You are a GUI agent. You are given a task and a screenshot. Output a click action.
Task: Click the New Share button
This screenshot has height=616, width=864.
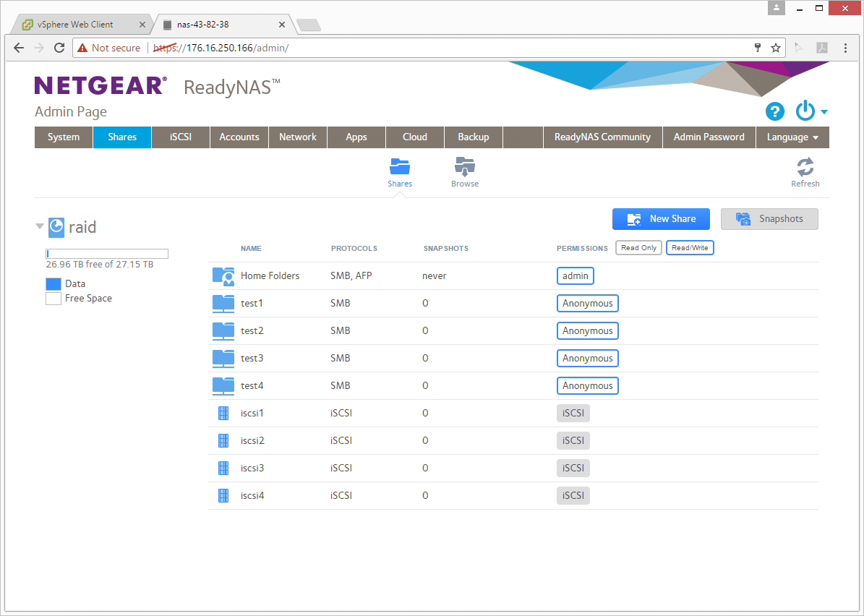[x=662, y=219]
